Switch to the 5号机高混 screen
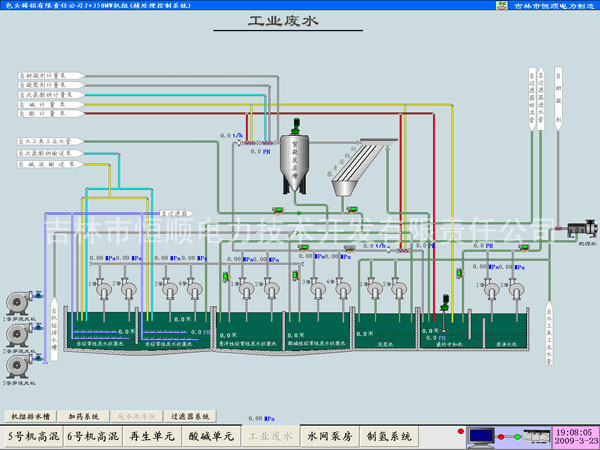600x450 pixels. pyautogui.click(x=34, y=437)
